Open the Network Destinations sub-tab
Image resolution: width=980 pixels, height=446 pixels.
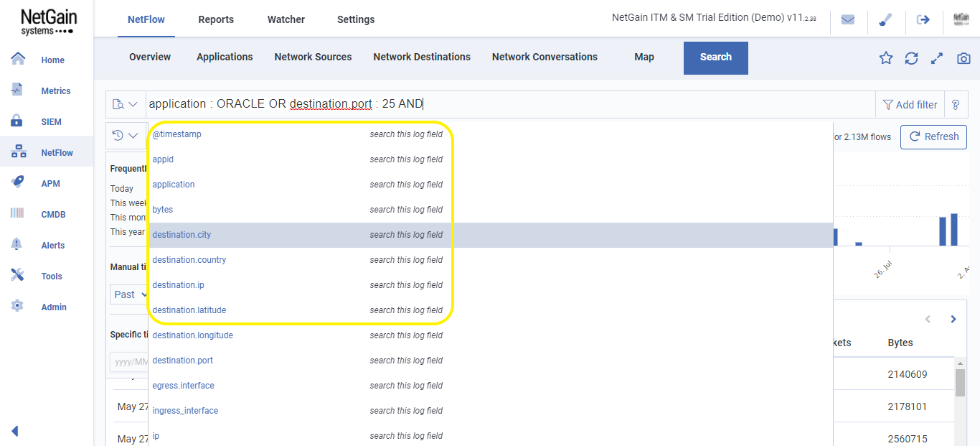coord(422,57)
